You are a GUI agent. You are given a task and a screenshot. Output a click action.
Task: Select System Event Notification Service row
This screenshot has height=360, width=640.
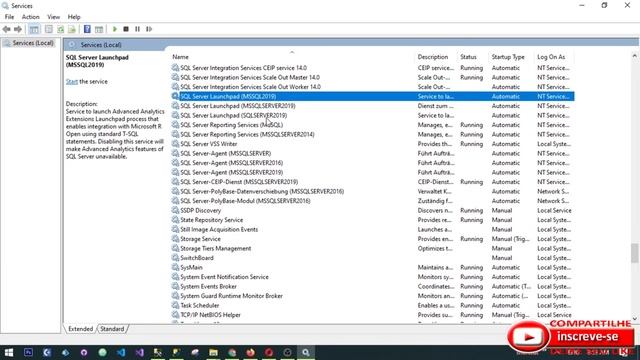click(372, 277)
